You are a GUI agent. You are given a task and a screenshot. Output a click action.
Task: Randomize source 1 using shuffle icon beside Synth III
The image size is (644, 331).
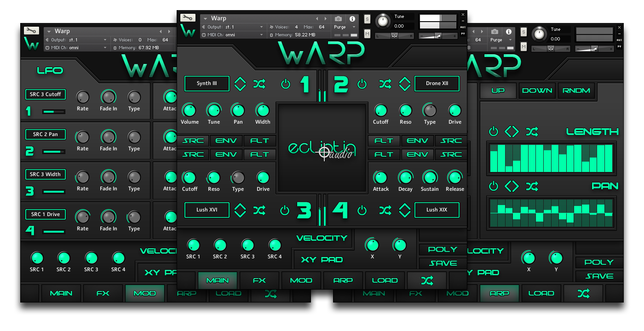click(x=259, y=84)
